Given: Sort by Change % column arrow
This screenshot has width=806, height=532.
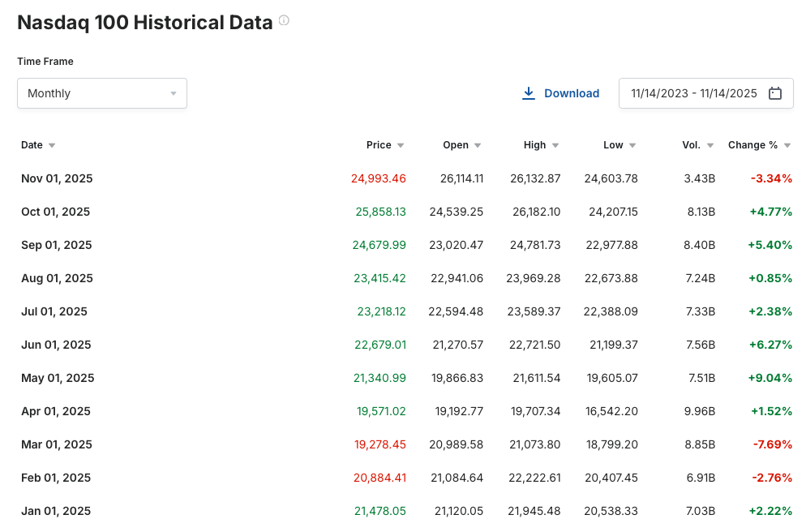Looking at the screenshot, I should click(787, 145).
